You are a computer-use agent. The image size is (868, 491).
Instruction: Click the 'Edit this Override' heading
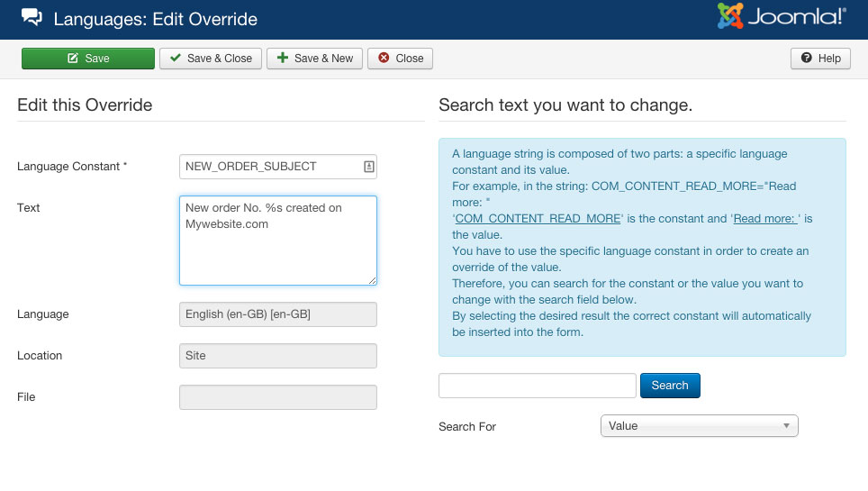pyautogui.click(x=85, y=105)
